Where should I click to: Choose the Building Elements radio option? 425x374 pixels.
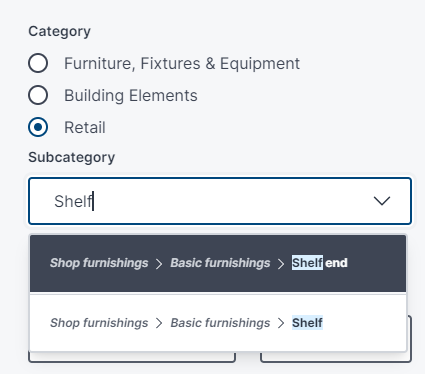[x=38, y=95]
